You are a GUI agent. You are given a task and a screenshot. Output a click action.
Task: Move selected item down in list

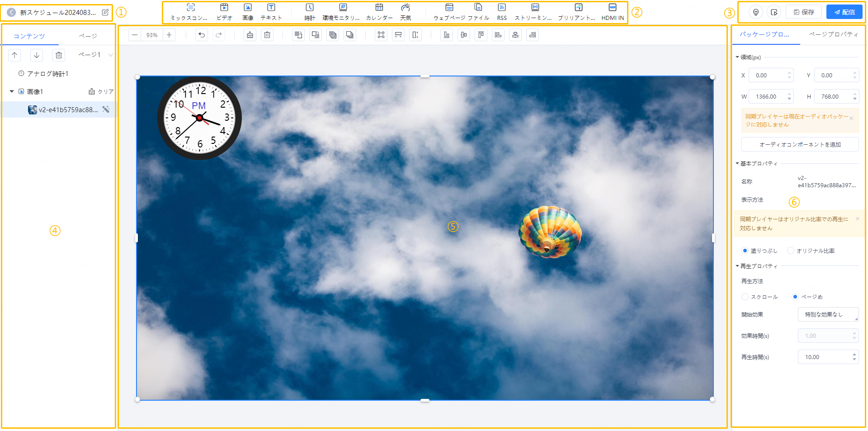click(37, 55)
